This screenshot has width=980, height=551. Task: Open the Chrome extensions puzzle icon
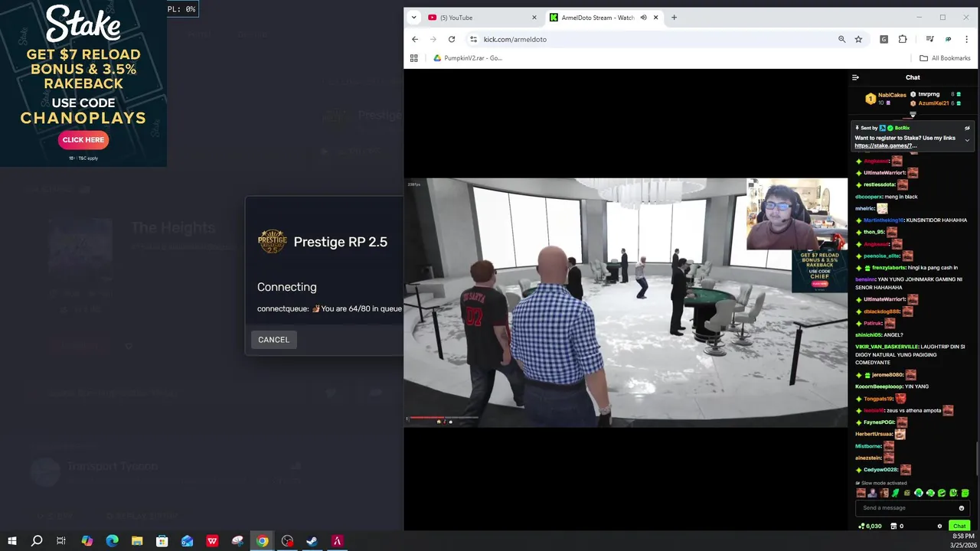tap(903, 39)
